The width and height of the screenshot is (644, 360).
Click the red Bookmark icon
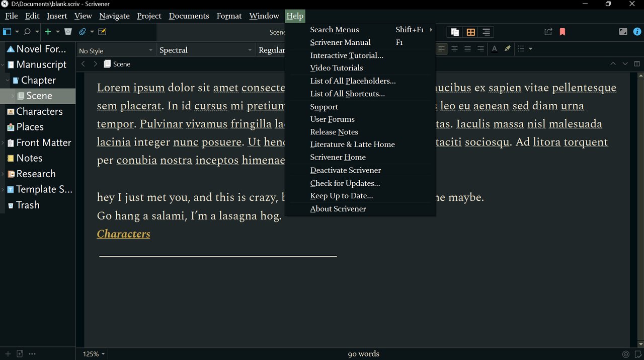tap(562, 32)
